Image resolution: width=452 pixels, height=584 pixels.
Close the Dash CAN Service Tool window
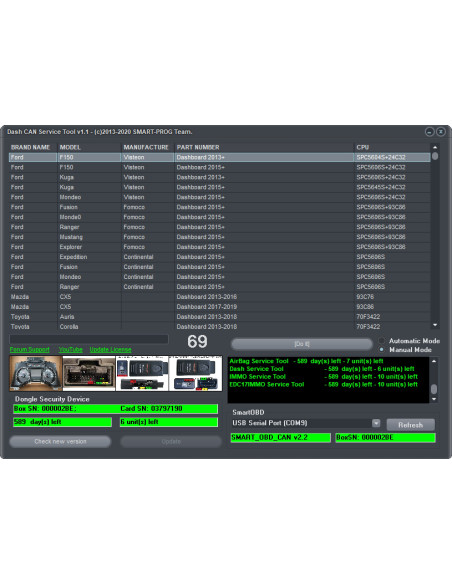pyautogui.click(x=440, y=131)
